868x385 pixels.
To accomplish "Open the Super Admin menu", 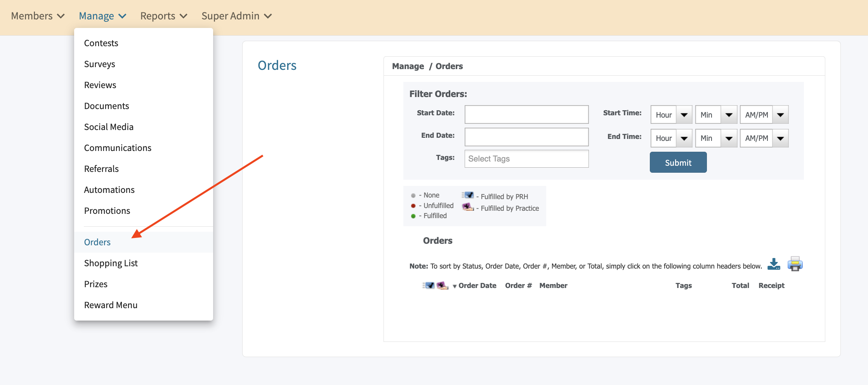I will coord(236,16).
